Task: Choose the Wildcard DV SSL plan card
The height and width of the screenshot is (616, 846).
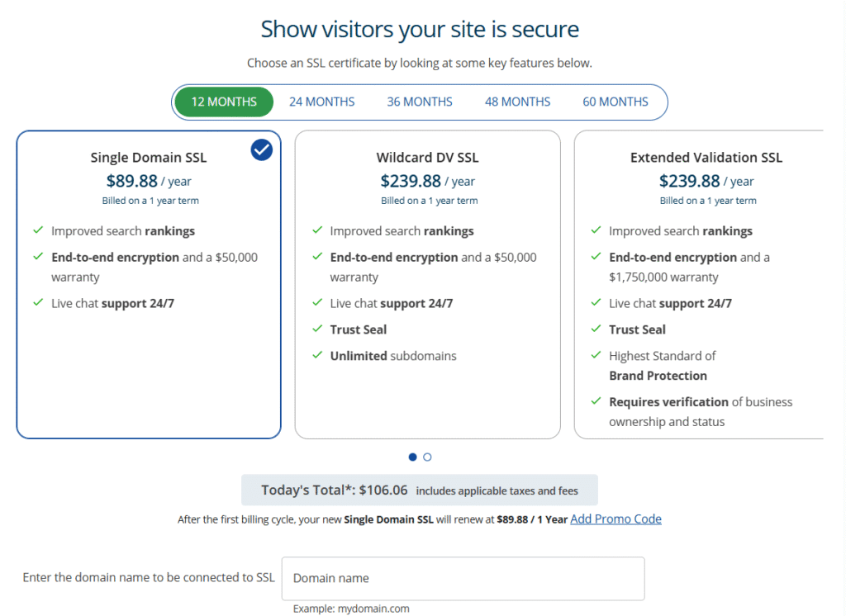Action: (x=427, y=396)
